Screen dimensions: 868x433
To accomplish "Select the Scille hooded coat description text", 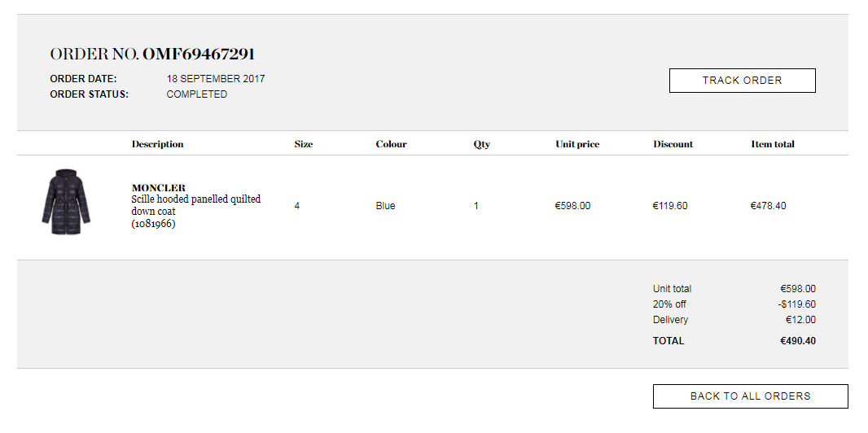I will click(x=195, y=205).
